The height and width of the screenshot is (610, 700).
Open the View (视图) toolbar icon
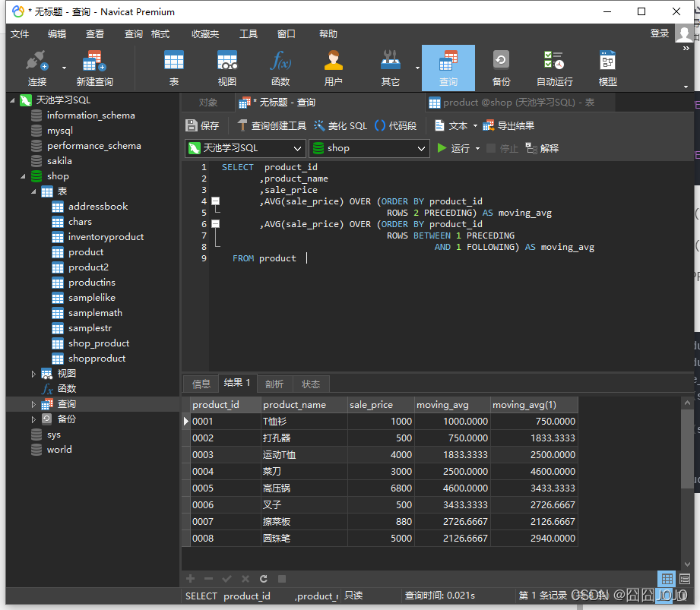[x=226, y=68]
